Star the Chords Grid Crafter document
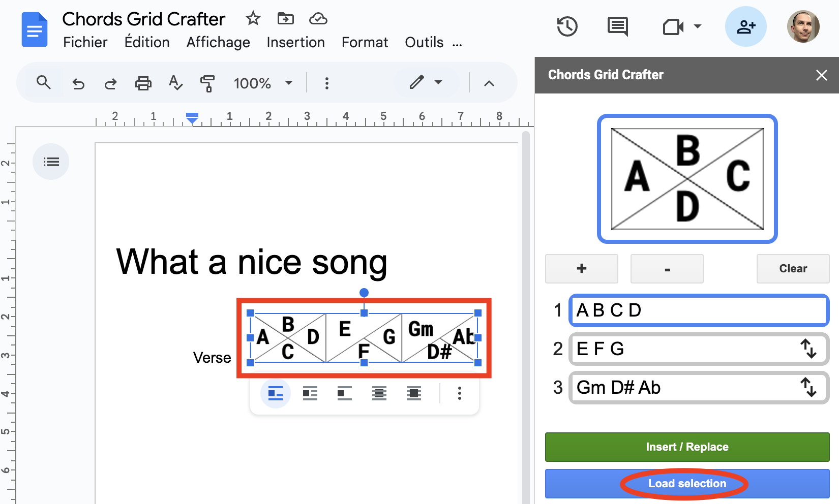839x504 pixels. (253, 19)
